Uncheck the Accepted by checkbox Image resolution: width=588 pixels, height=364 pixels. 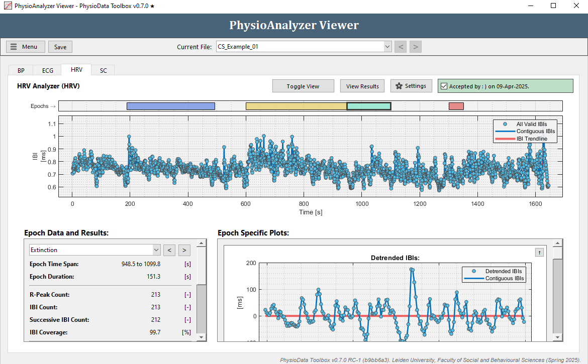click(x=444, y=86)
